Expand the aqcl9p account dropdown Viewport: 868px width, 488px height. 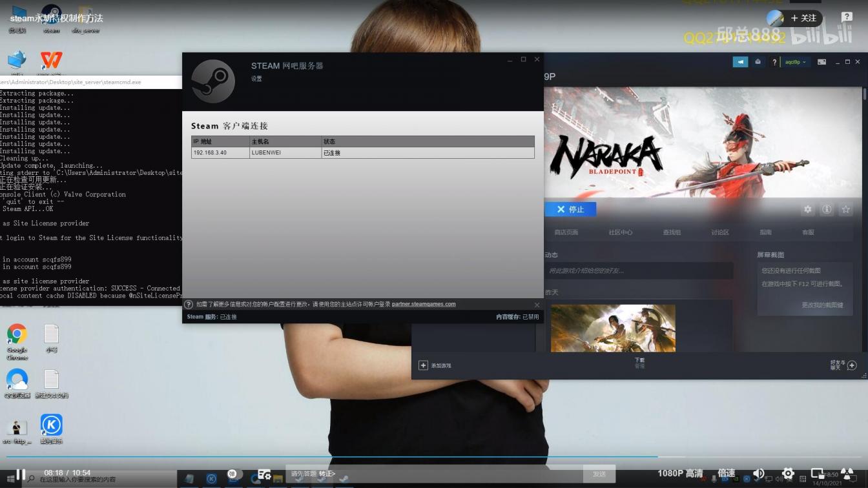click(796, 62)
